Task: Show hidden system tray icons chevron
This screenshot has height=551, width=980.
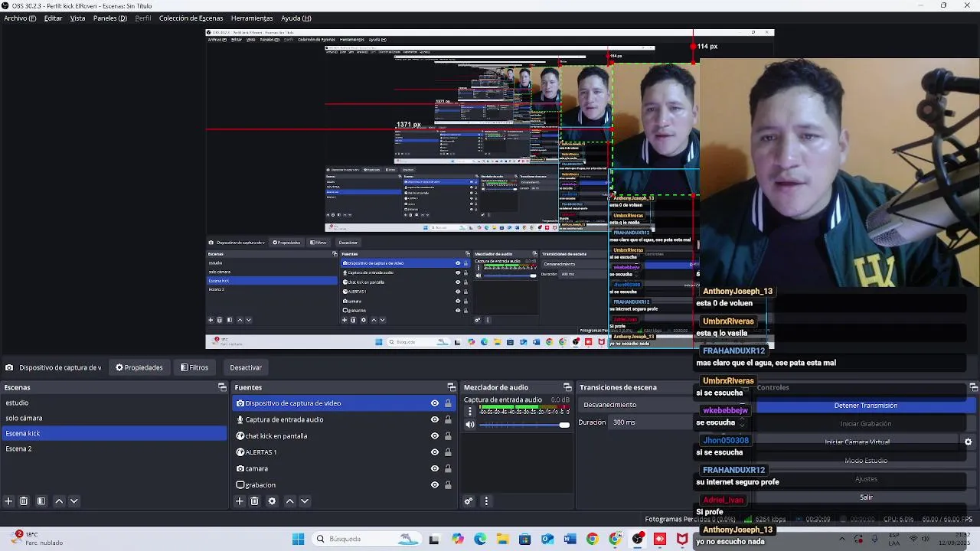Action: click(841, 539)
